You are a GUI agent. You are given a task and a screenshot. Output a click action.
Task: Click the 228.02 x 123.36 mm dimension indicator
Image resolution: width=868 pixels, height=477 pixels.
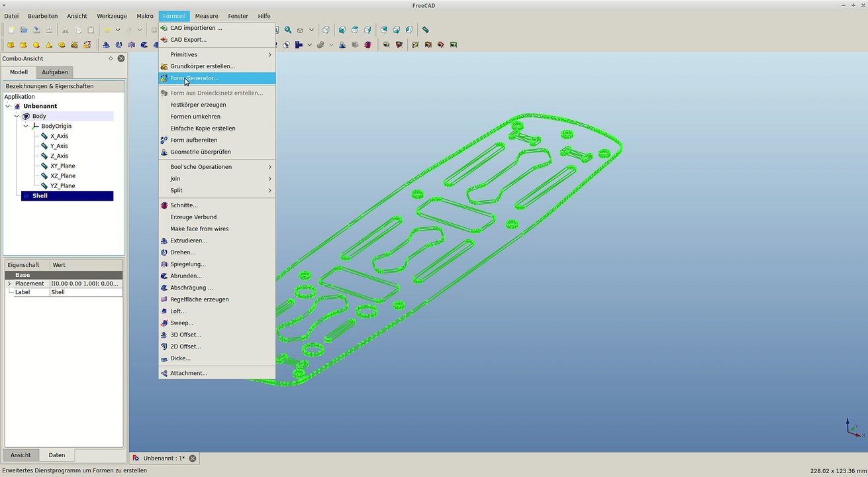[838, 470]
